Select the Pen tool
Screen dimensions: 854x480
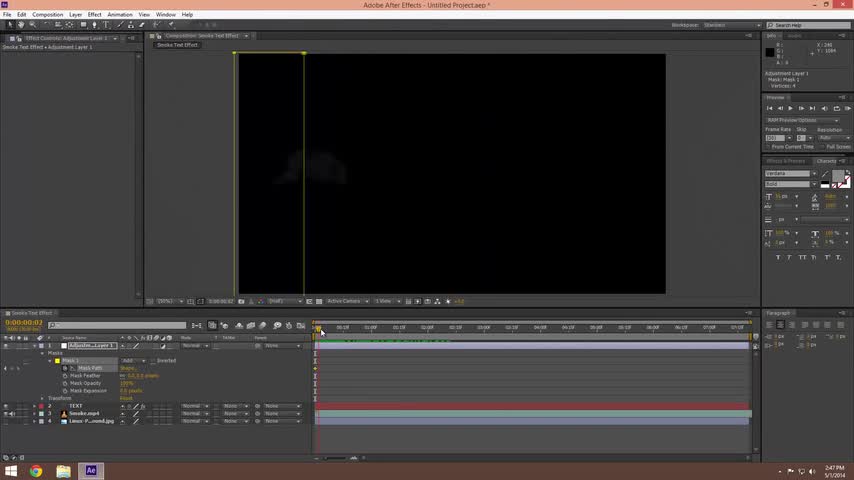(94, 25)
